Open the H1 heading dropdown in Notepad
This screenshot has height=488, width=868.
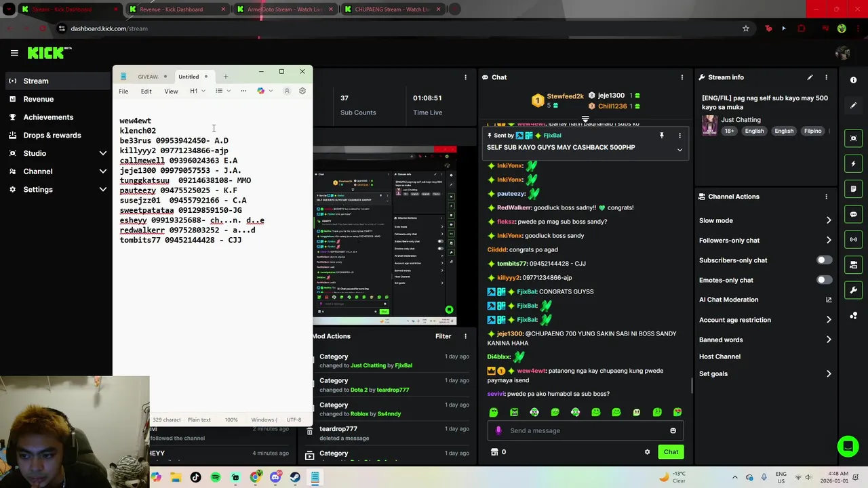click(x=197, y=91)
